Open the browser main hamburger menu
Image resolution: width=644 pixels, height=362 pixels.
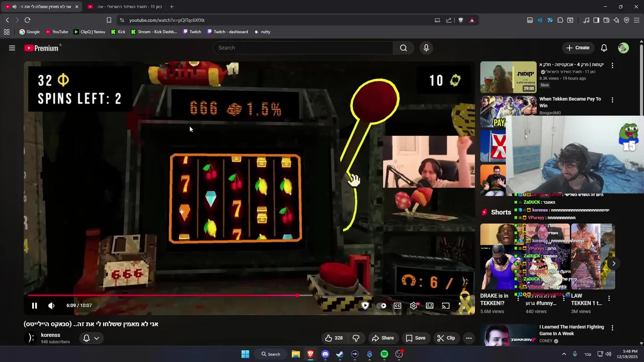(x=636, y=20)
